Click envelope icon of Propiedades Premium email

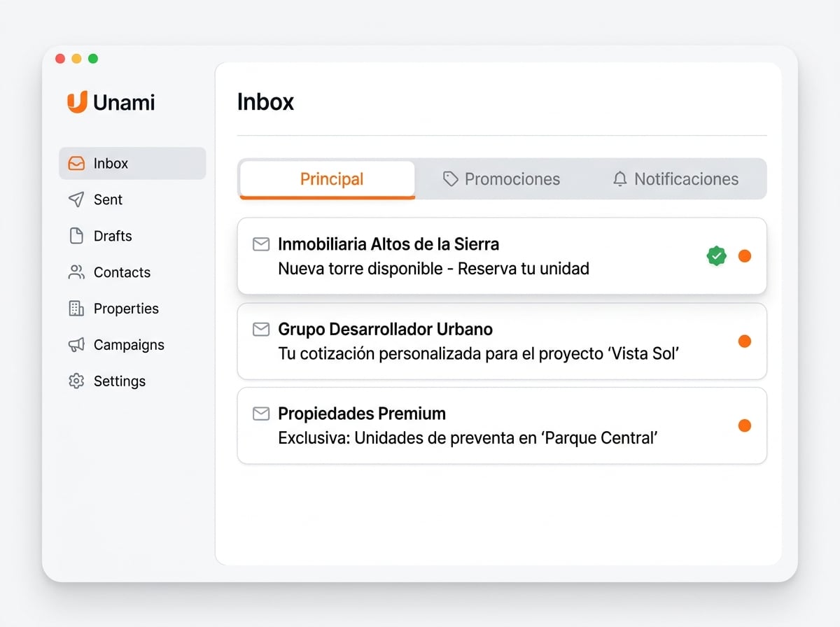tap(261, 414)
